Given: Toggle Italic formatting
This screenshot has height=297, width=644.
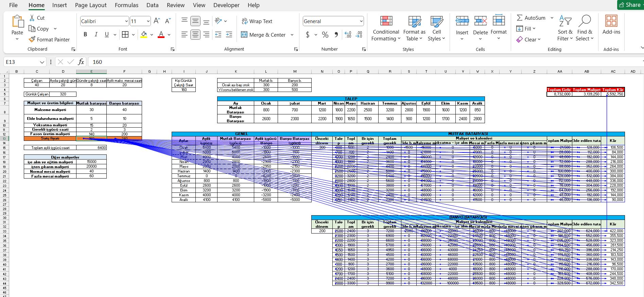Looking at the screenshot, I should [96, 34].
